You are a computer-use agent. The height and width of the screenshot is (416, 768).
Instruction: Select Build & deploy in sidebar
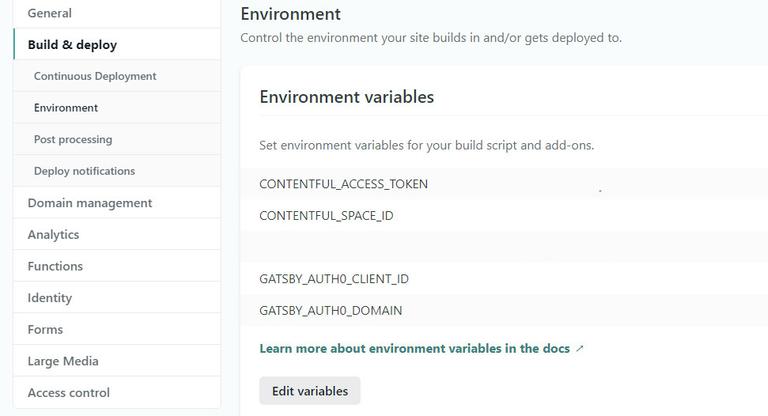click(x=72, y=45)
